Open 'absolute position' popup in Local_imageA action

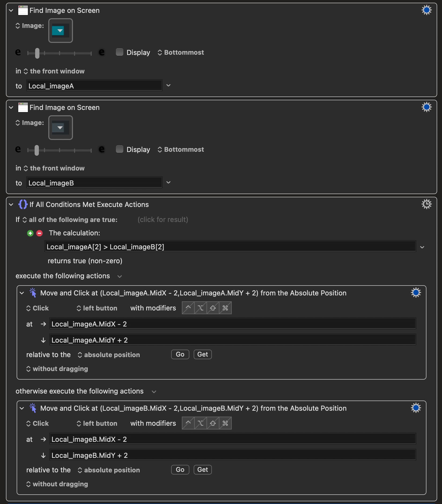(109, 355)
